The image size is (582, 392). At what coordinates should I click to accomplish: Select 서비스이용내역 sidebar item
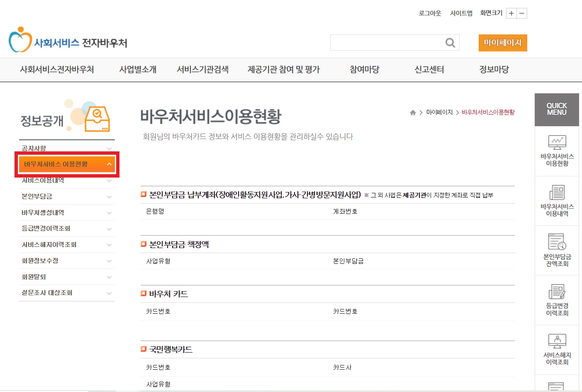coord(67,180)
